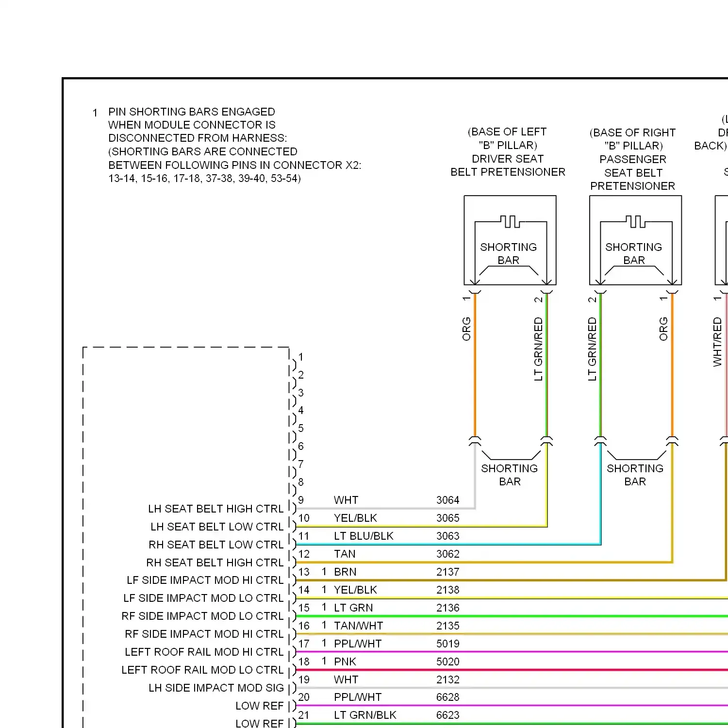728x728 pixels.
Task: Click the 'BASE OF RIGHT "B" PILLAR' location text
Action: (x=633, y=139)
